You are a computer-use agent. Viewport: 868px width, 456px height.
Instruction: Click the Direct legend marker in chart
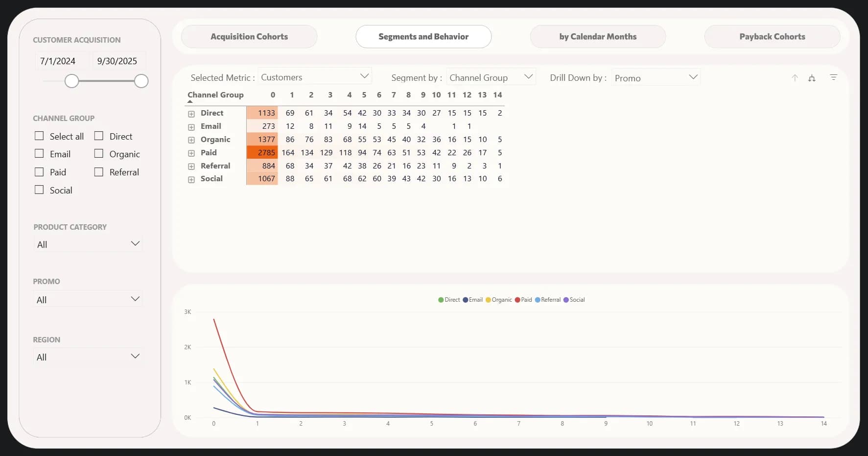tap(441, 300)
